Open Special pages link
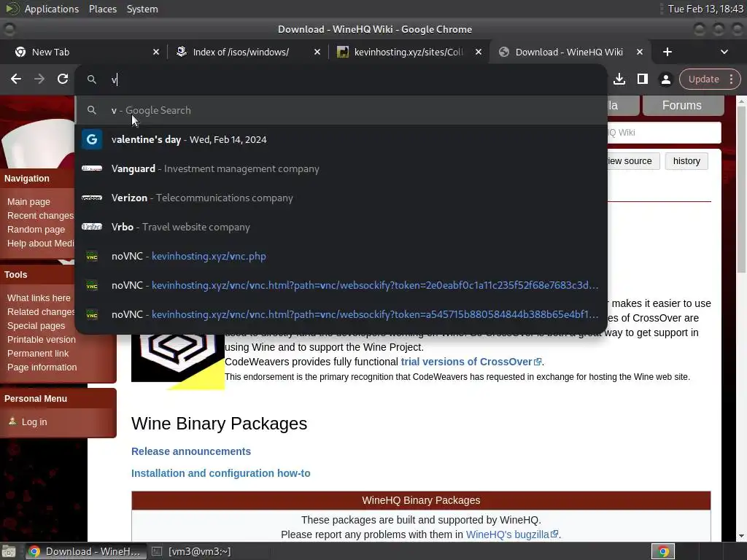The width and height of the screenshot is (747, 560). (36, 326)
